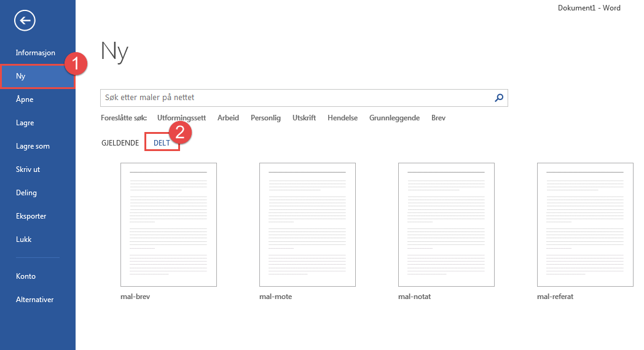Switch to the DELT tab
Image resolution: width=644 pixels, height=350 pixels.
coord(162,143)
